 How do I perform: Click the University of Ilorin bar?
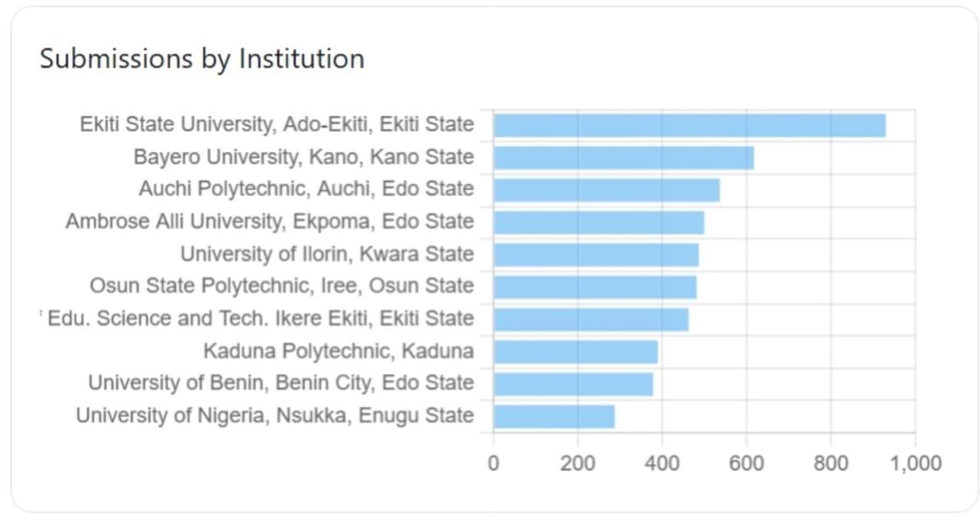tap(596, 254)
